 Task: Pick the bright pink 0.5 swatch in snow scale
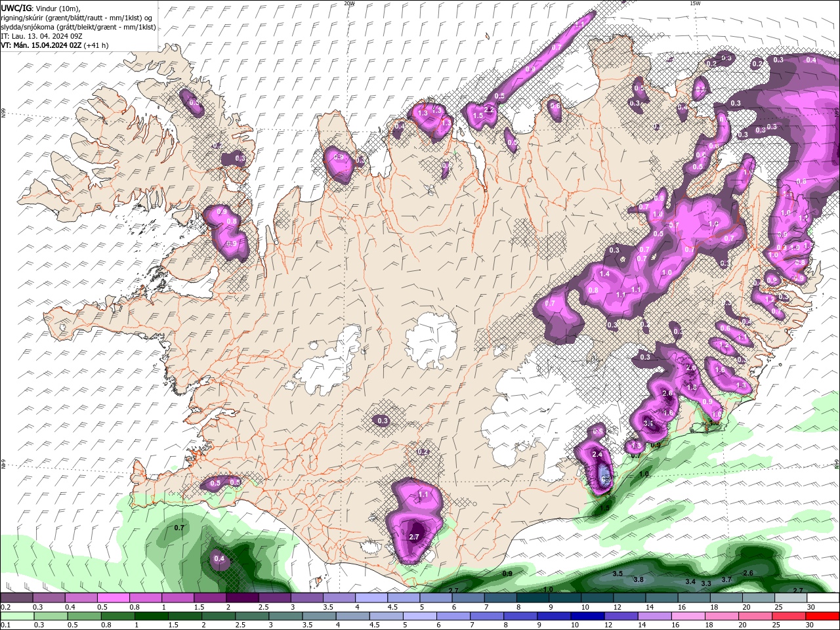(113, 598)
